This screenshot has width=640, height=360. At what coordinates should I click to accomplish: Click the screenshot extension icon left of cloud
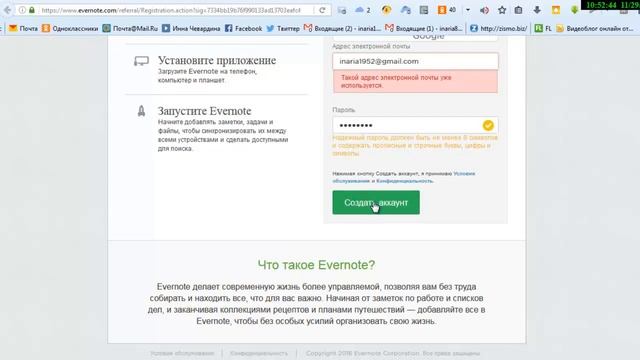tap(342, 11)
